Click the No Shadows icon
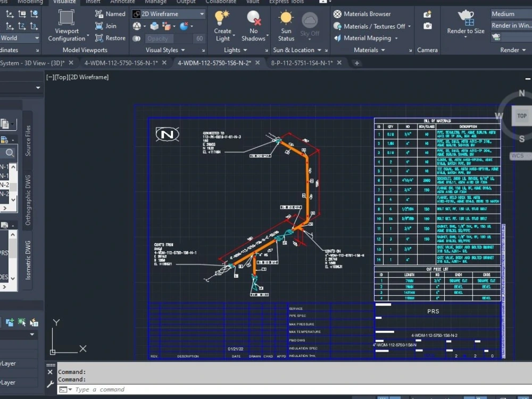The width and height of the screenshot is (532, 399). (x=253, y=18)
